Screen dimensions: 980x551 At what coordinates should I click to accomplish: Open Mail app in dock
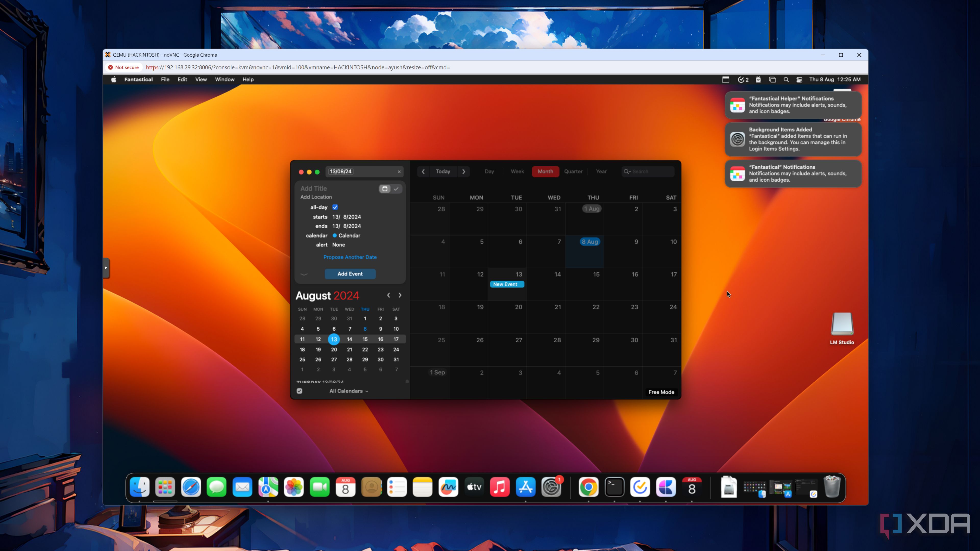coord(242,487)
